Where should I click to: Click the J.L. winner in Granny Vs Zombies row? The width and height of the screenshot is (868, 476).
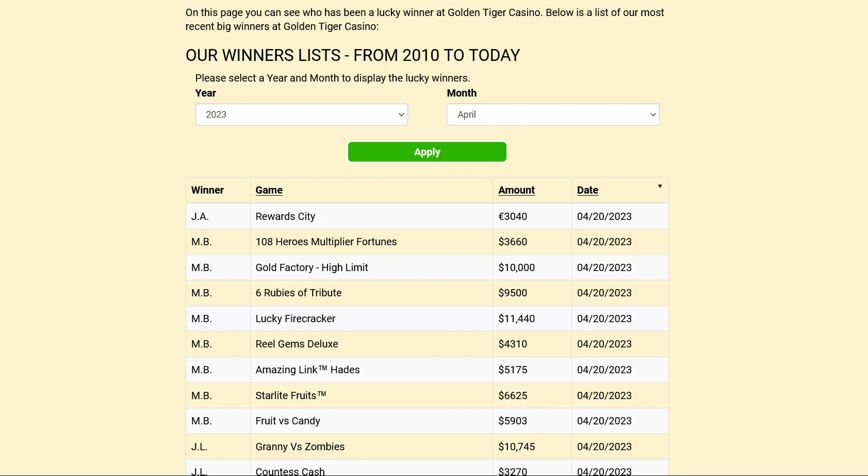coord(218,447)
